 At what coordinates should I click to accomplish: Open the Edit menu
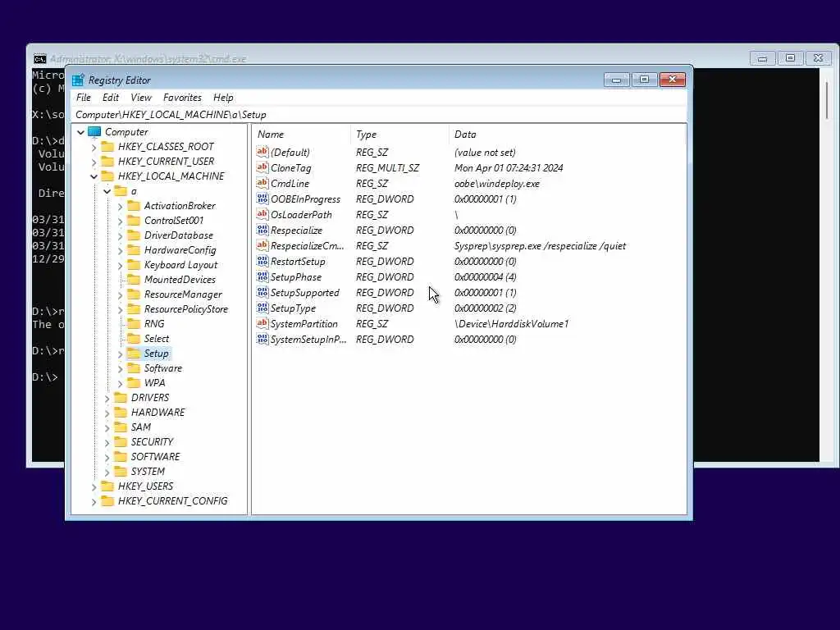(111, 98)
